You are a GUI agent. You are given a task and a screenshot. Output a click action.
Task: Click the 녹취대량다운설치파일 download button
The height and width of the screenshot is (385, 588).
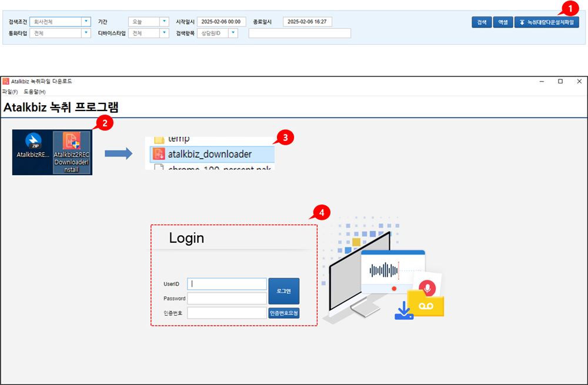(x=546, y=22)
